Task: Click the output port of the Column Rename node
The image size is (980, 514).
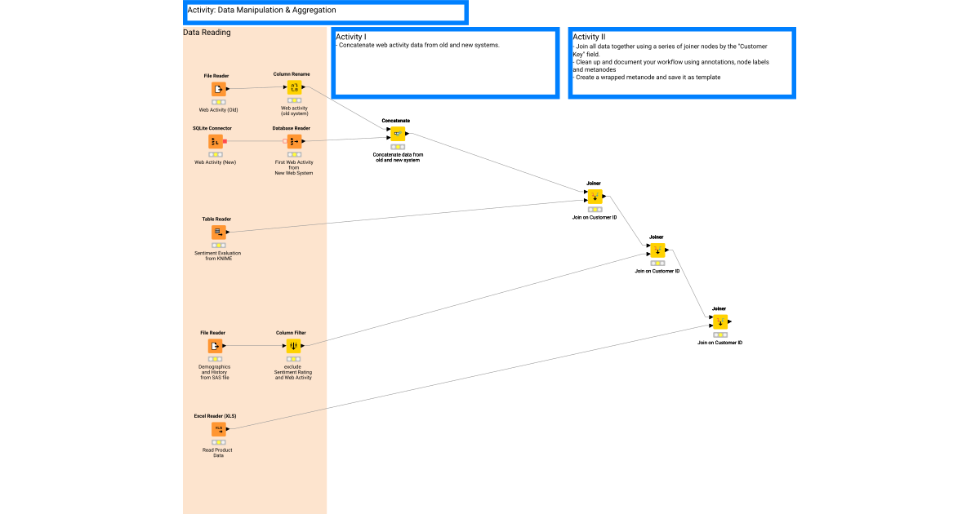Action: point(304,86)
